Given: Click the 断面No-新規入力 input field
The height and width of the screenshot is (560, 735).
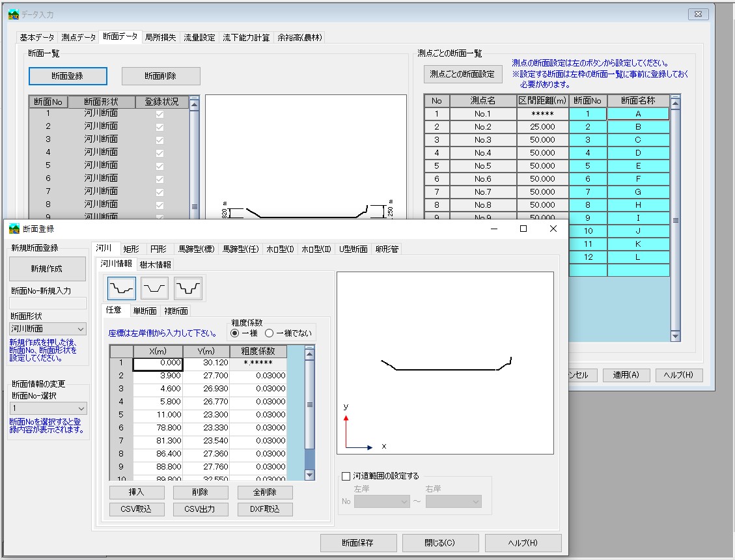Looking at the screenshot, I should click(48, 303).
